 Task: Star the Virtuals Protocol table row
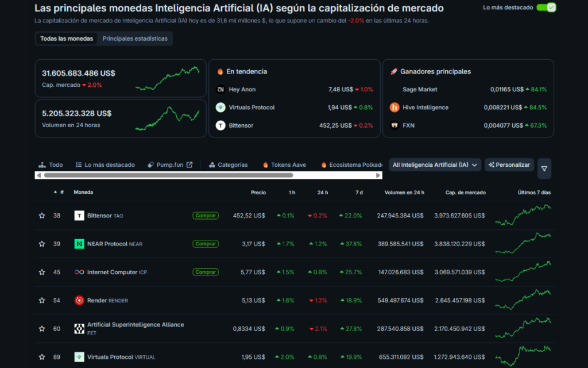tap(41, 357)
